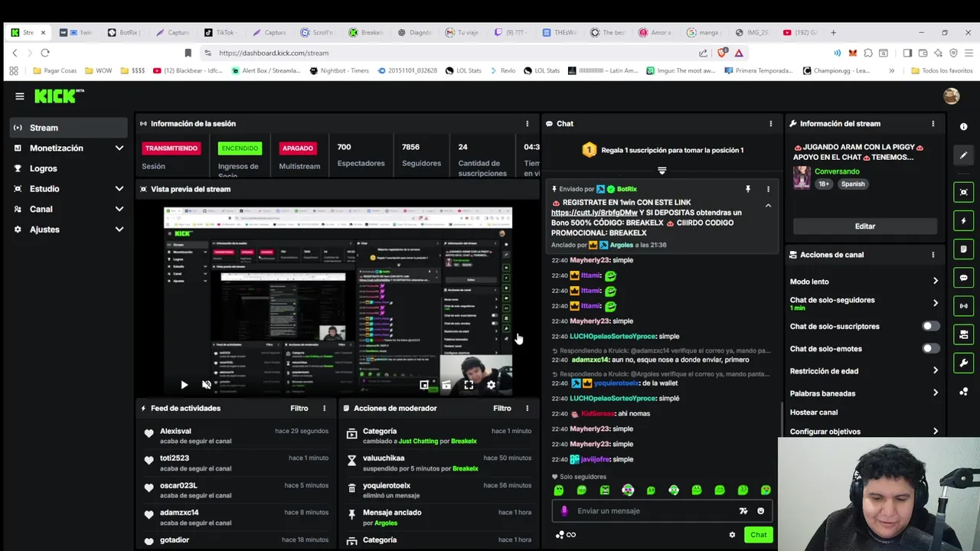The image size is (980, 551).
Task: Click the three-dots cluster icon in the right sidebar
Action: pyautogui.click(x=964, y=392)
